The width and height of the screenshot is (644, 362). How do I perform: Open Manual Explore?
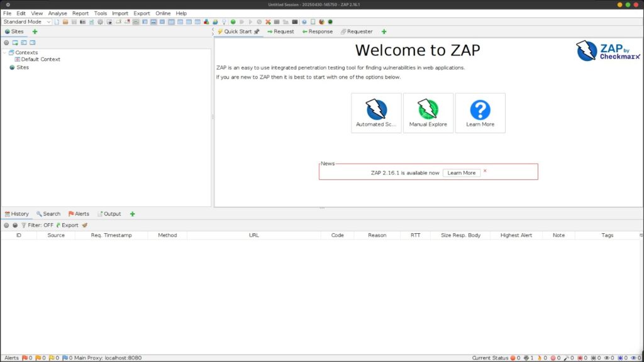(428, 113)
